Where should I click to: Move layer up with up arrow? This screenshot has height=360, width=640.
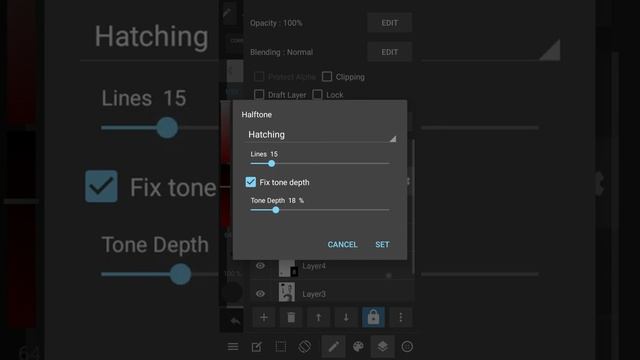[x=318, y=317]
